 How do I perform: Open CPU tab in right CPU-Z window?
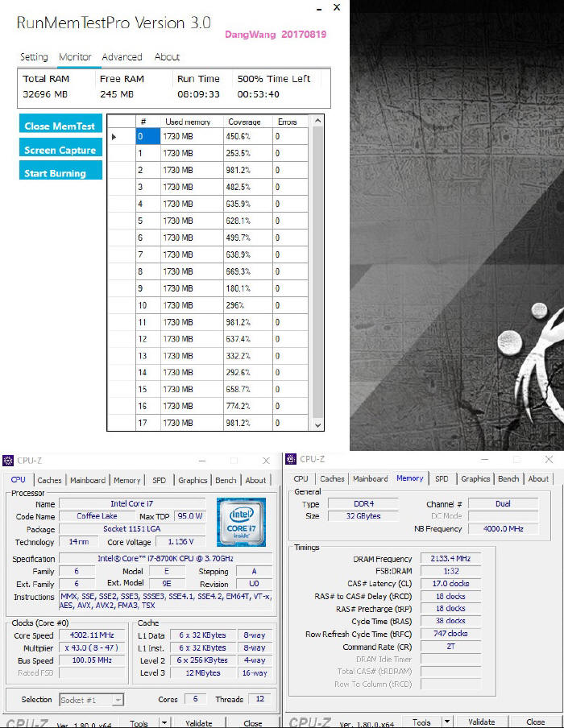coord(301,478)
